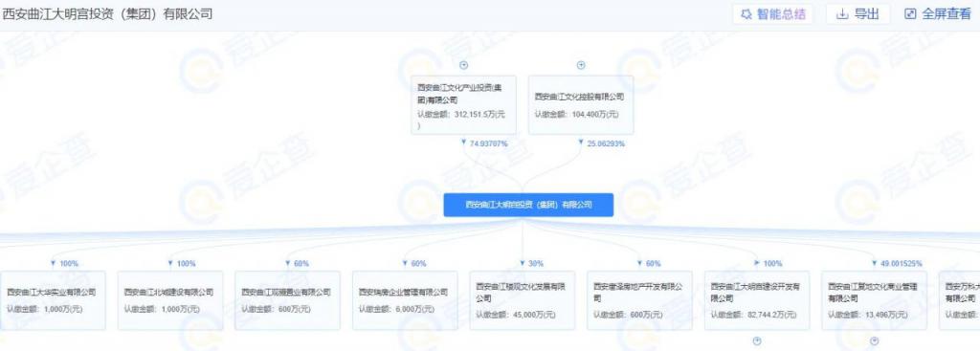Open the 文化商业管理有限公司 13,496万 card
The image size is (980, 351).
pos(875,300)
